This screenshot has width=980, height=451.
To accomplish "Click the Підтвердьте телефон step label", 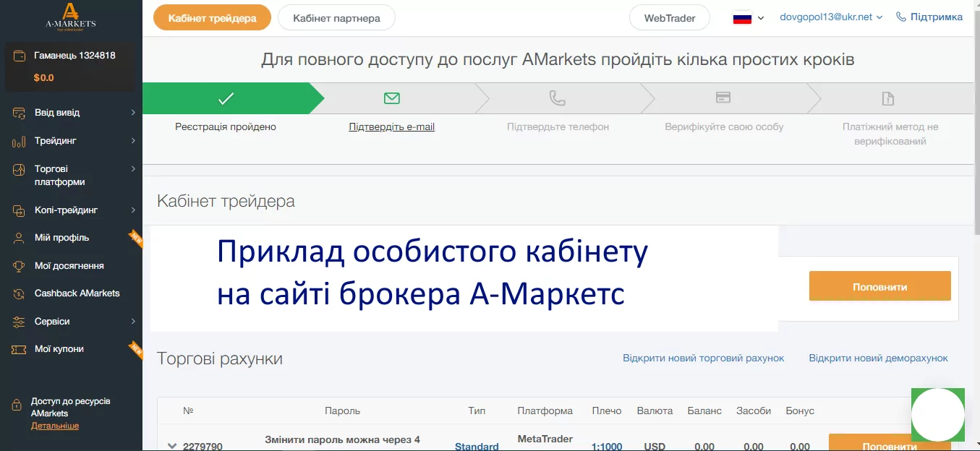I will pyautogui.click(x=558, y=126).
